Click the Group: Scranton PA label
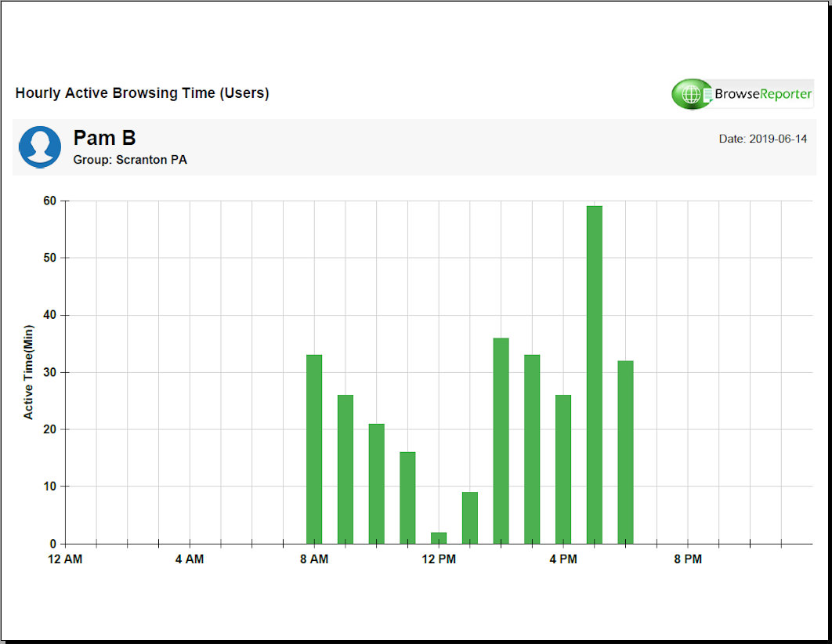The image size is (832, 644). (x=130, y=160)
